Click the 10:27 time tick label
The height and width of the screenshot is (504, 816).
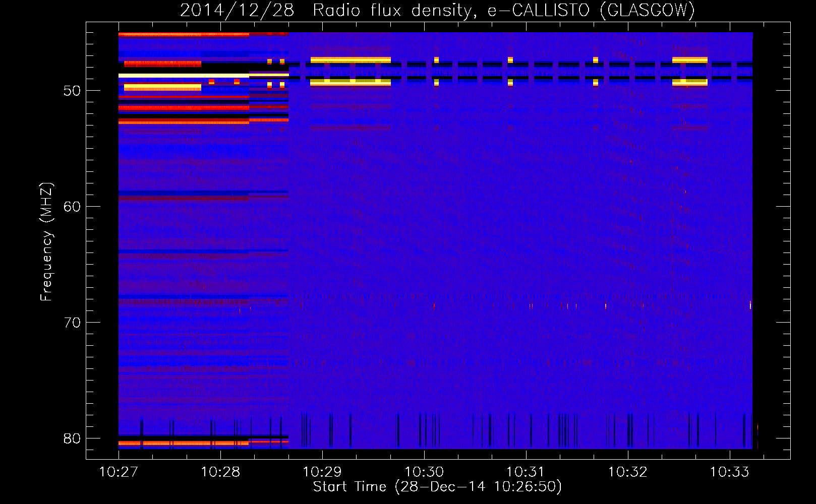119,472
